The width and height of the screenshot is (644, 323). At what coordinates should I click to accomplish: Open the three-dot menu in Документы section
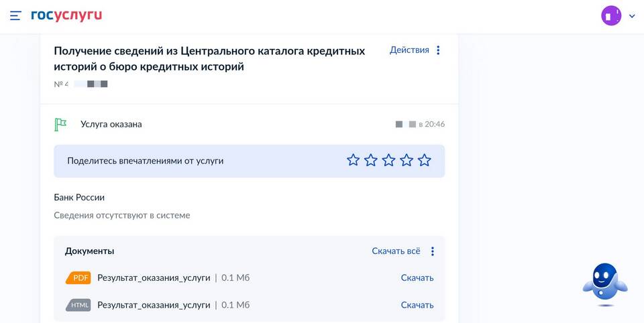433,251
